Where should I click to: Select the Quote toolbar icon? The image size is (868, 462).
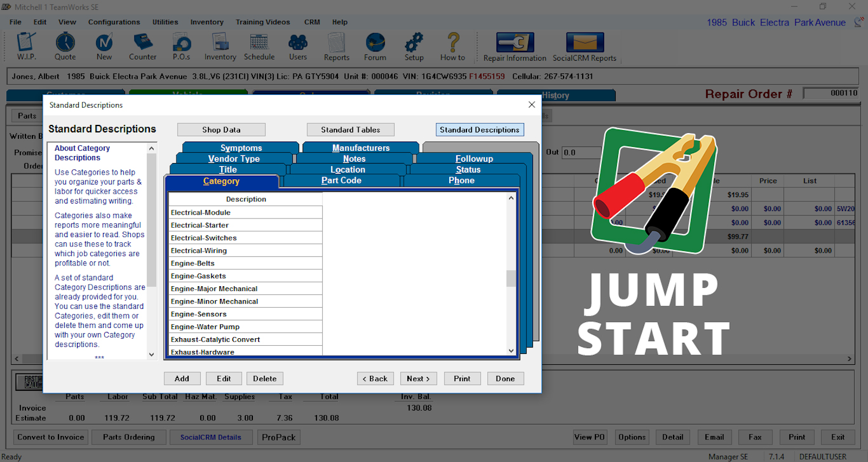[x=65, y=46]
